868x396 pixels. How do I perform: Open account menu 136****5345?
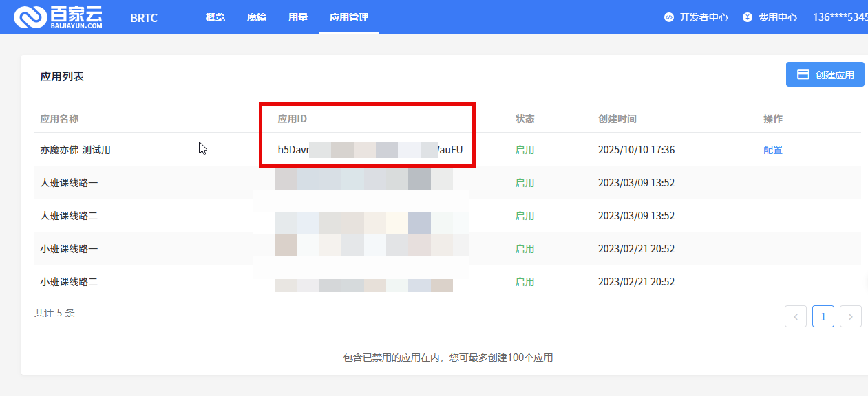coord(840,17)
